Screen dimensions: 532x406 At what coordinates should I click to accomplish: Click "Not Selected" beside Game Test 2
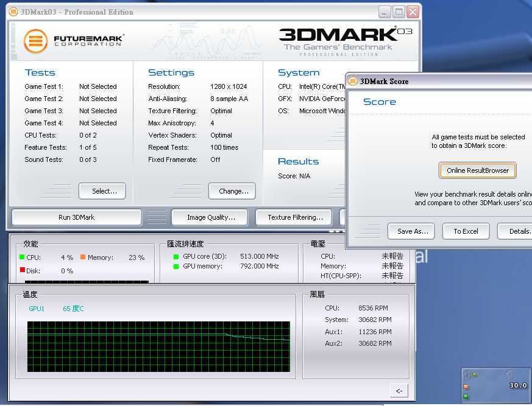pyautogui.click(x=98, y=99)
